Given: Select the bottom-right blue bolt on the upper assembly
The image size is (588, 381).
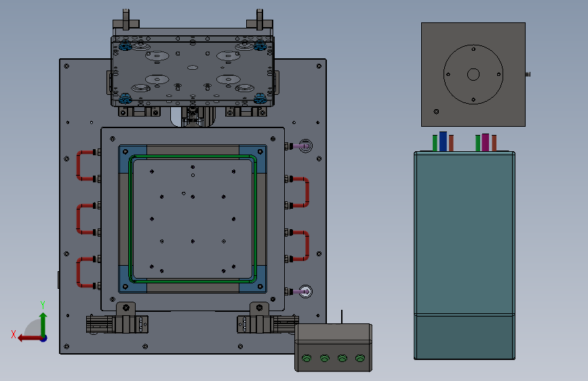Looking at the screenshot, I should [x=260, y=100].
